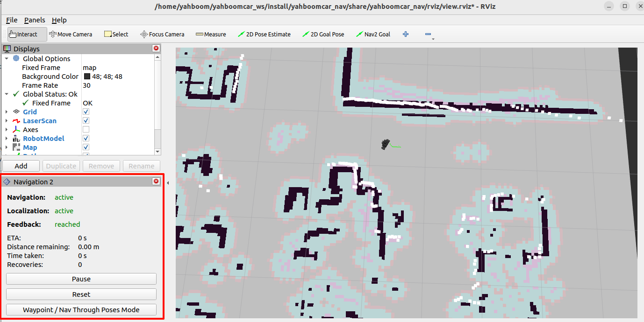Enable the Axes display checkbox

click(x=86, y=129)
